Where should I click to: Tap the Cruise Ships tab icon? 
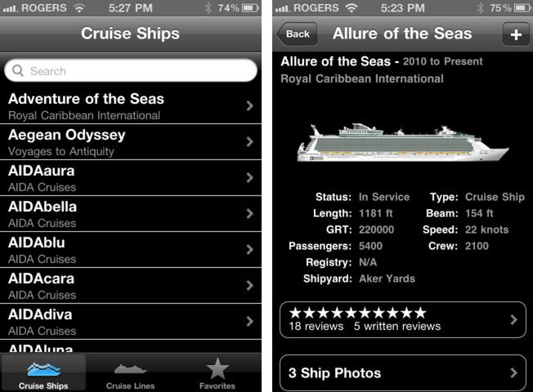[x=43, y=369]
